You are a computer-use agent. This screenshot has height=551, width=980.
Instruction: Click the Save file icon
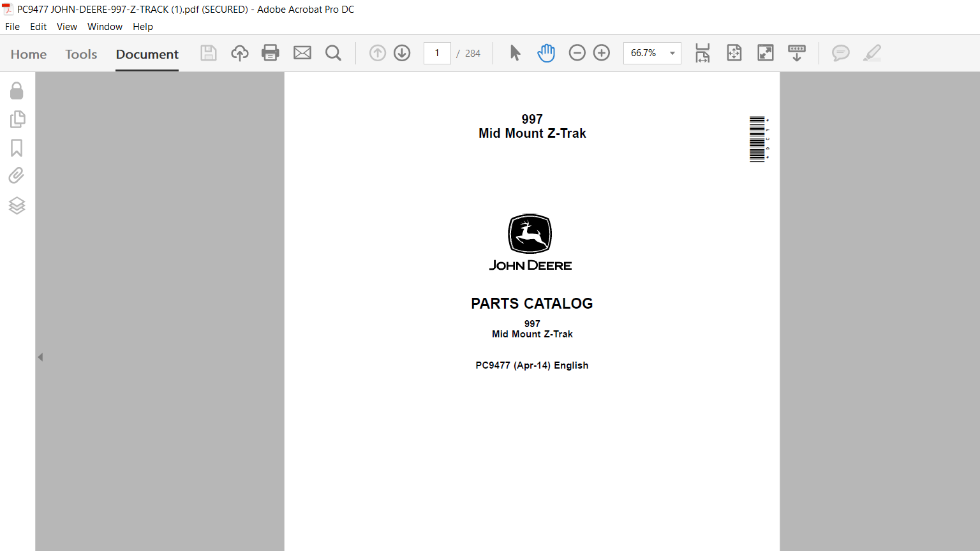(x=209, y=53)
